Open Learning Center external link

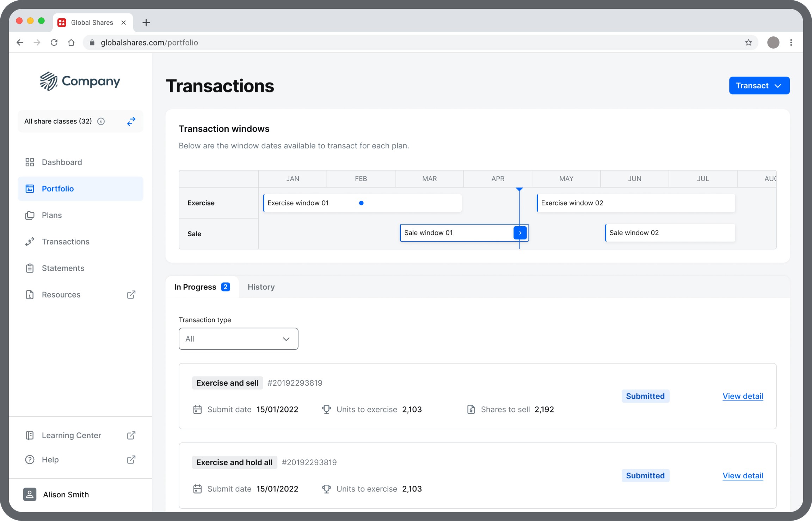tap(131, 435)
